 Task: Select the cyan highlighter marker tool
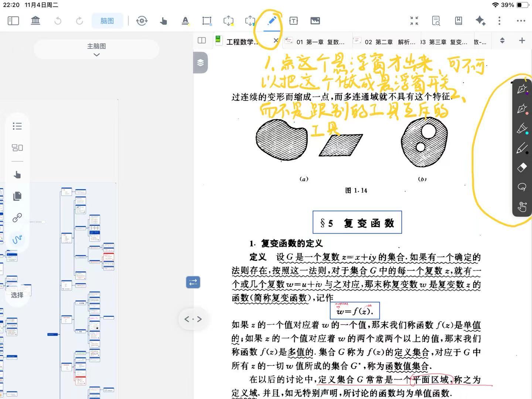522,129
